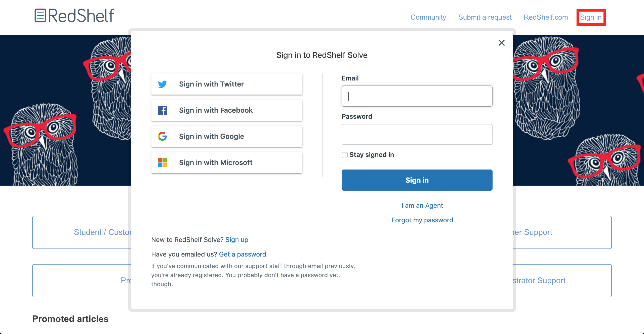Click the Google G logo icon
Viewport: 644px width, 334px height.
pyautogui.click(x=163, y=136)
